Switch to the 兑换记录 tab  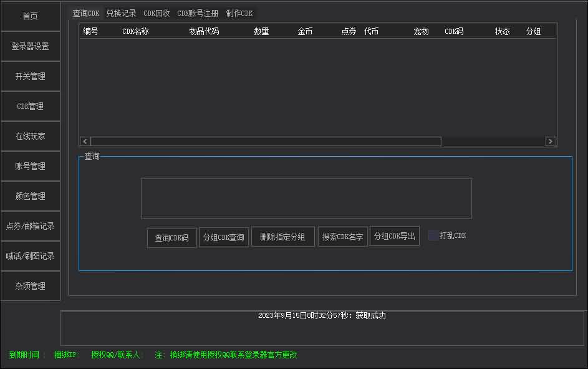[121, 13]
